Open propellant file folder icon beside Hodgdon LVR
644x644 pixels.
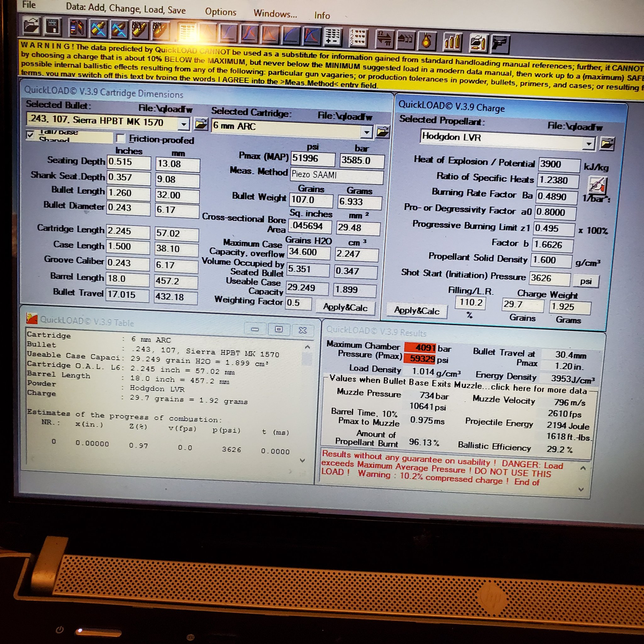(x=607, y=144)
